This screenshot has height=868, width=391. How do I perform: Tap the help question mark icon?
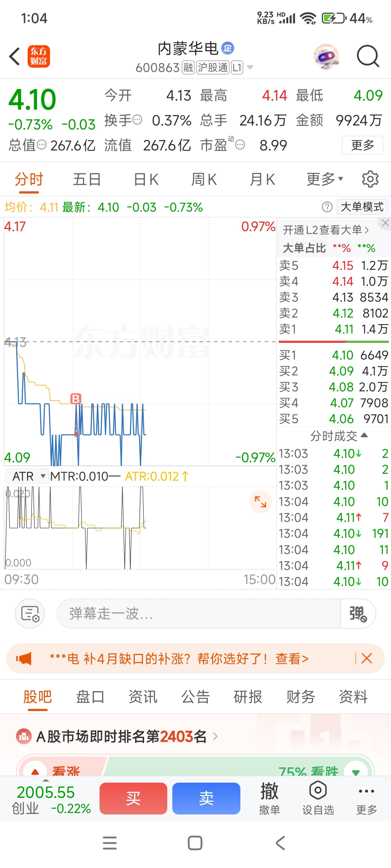point(327,207)
